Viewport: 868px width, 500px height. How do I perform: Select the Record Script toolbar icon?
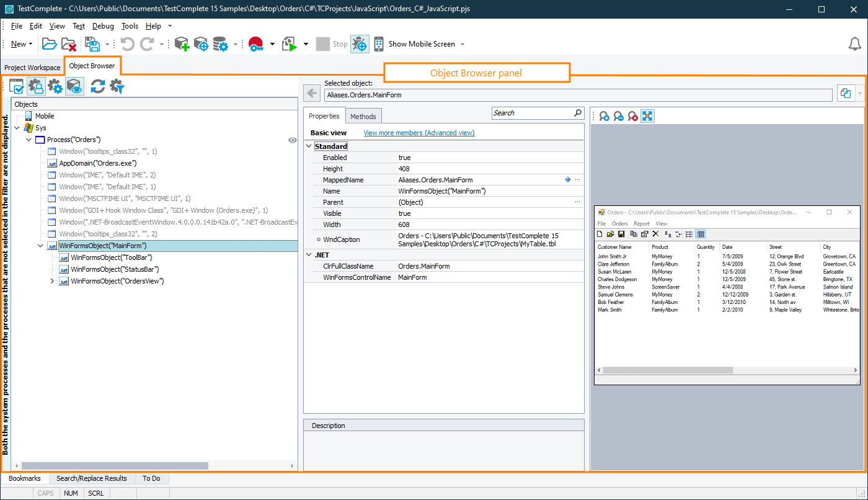(x=256, y=43)
